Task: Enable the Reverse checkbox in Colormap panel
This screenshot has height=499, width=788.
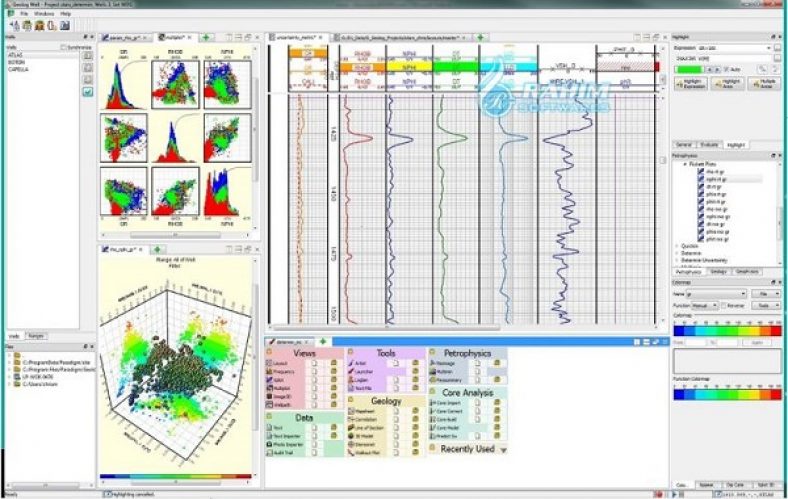Action: [724, 306]
